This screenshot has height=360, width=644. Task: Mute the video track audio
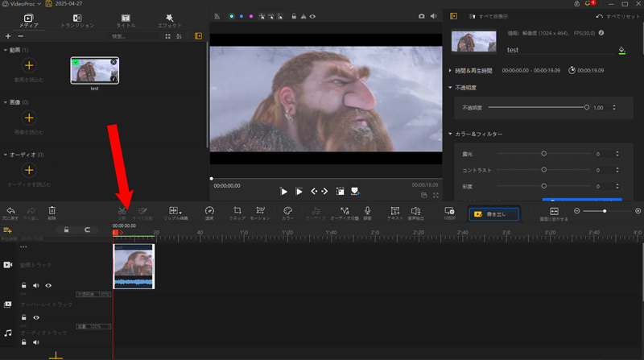click(x=36, y=285)
